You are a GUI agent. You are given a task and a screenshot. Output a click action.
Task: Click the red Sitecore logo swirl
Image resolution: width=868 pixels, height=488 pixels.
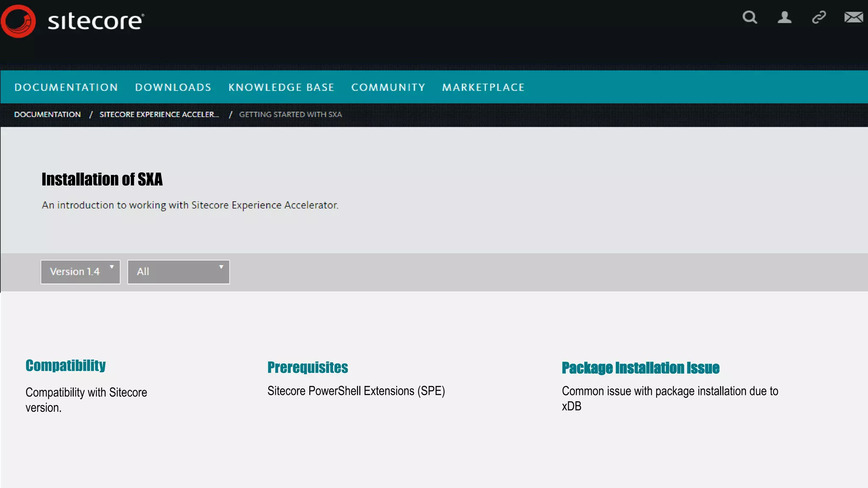coord(18,21)
